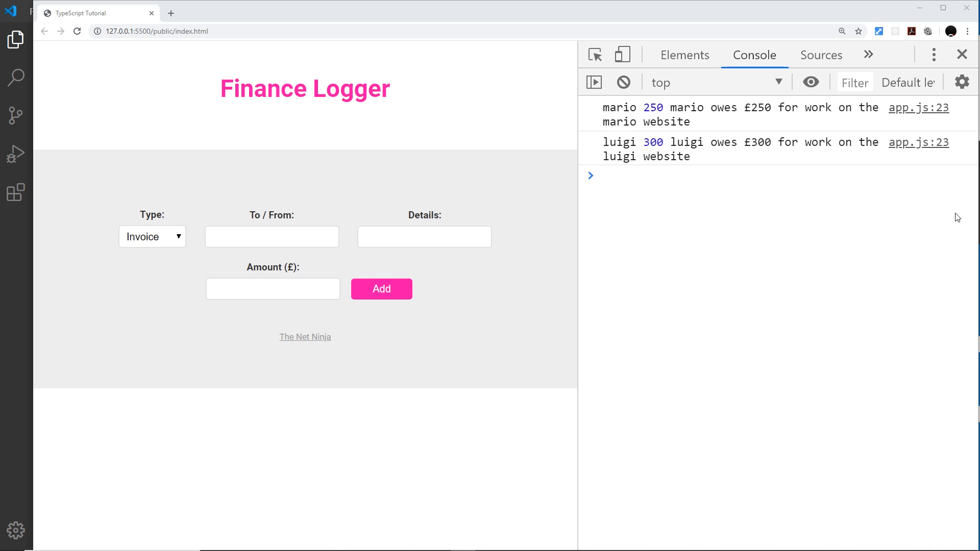This screenshot has height=551, width=980.
Task: Close the TypeScript Tutorial tab
Action: pyautogui.click(x=151, y=13)
